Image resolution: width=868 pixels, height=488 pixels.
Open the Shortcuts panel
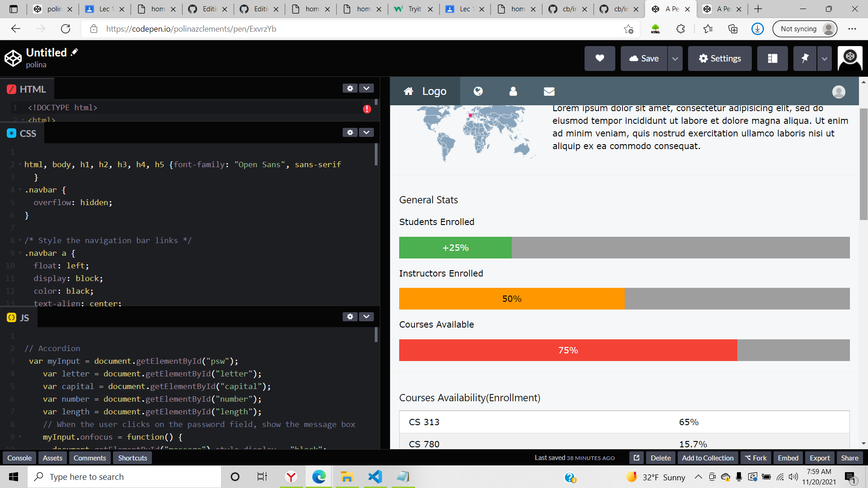(132, 458)
